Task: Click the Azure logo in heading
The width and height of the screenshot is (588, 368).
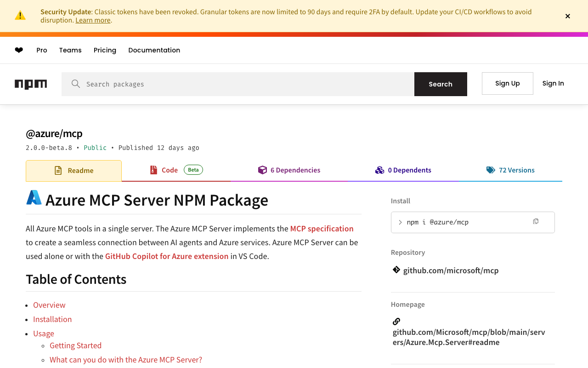Action: coord(34,198)
